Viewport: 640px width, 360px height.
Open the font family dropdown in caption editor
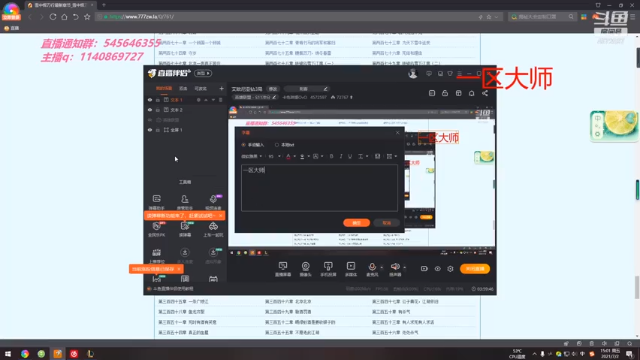[x=251, y=156]
